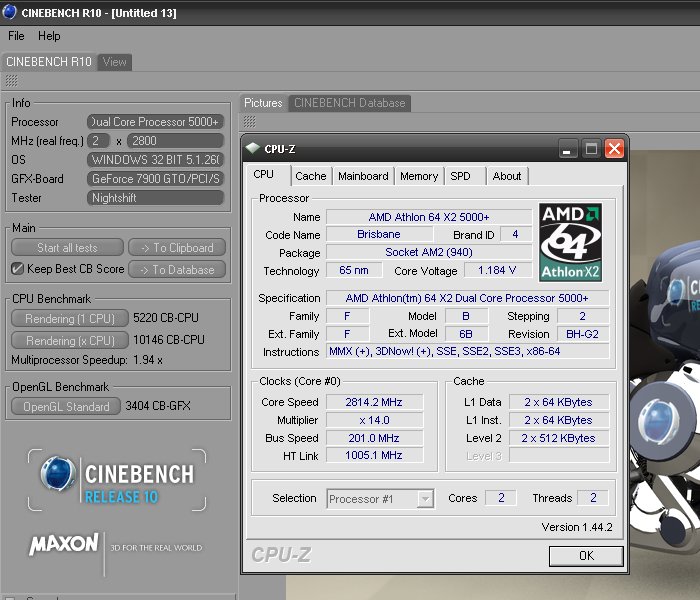Open the Cache tab in CPU-Z
The width and height of the screenshot is (700, 600).
311,176
